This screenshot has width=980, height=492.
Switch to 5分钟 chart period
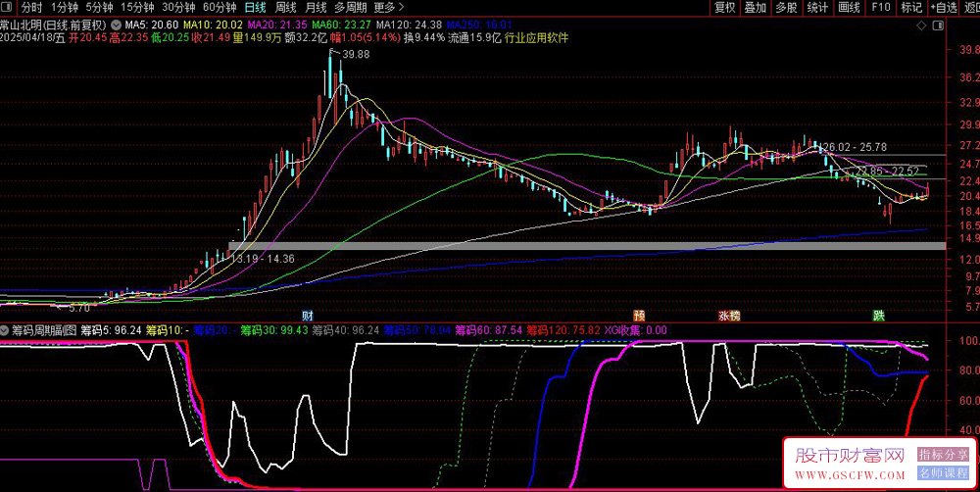point(99,8)
